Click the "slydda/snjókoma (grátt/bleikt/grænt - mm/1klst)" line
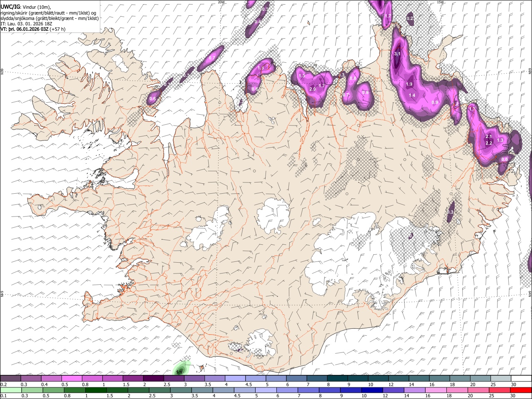The width and height of the screenshot is (532, 399). coord(49,18)
